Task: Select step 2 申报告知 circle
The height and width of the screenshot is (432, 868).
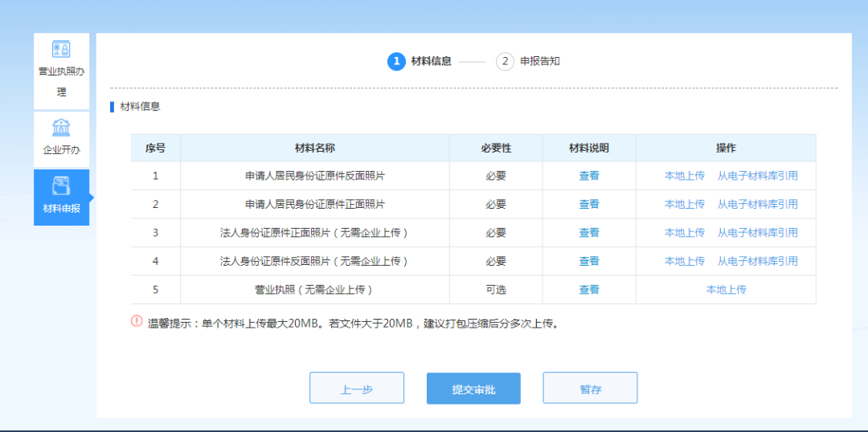Action: point(505,61)
